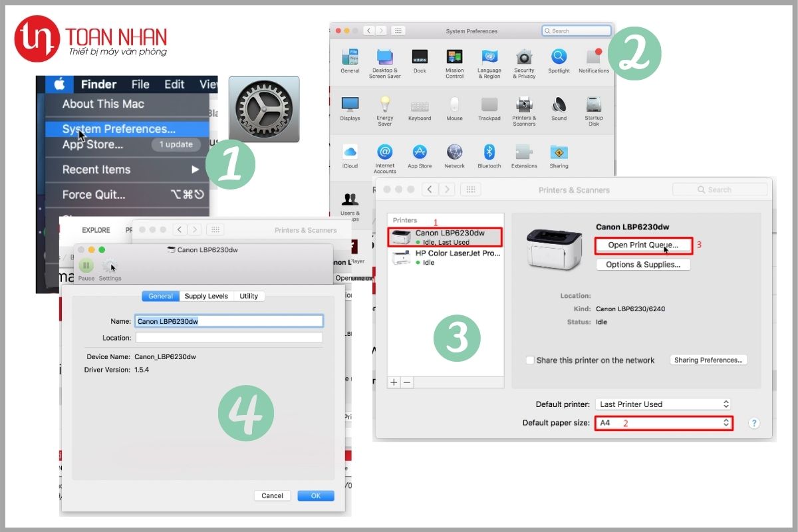Click the Canon printer thumbnail image

tap(554, 249)
